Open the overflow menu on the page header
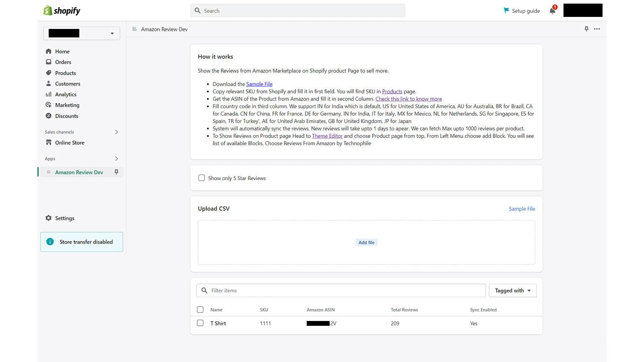644x362 pixels. 597,29
